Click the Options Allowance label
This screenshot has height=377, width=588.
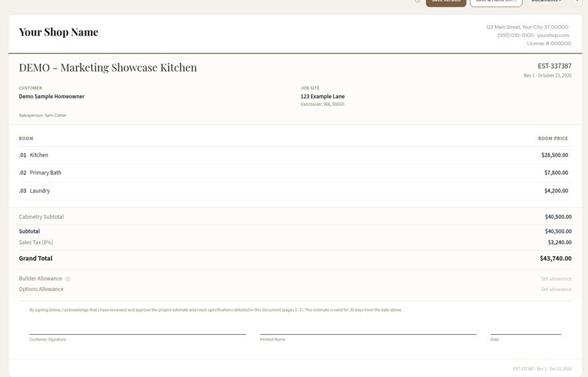41,289
